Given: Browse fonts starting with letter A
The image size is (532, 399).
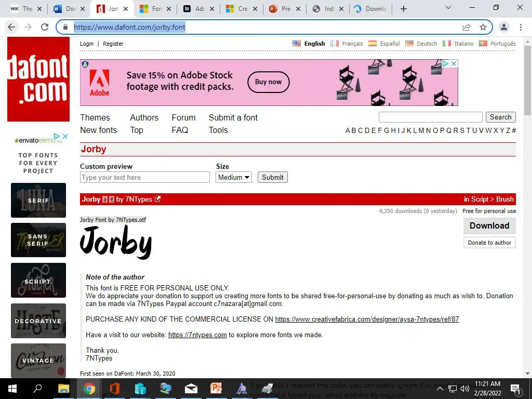Looking at the screenshot, I should pos(348,130).
